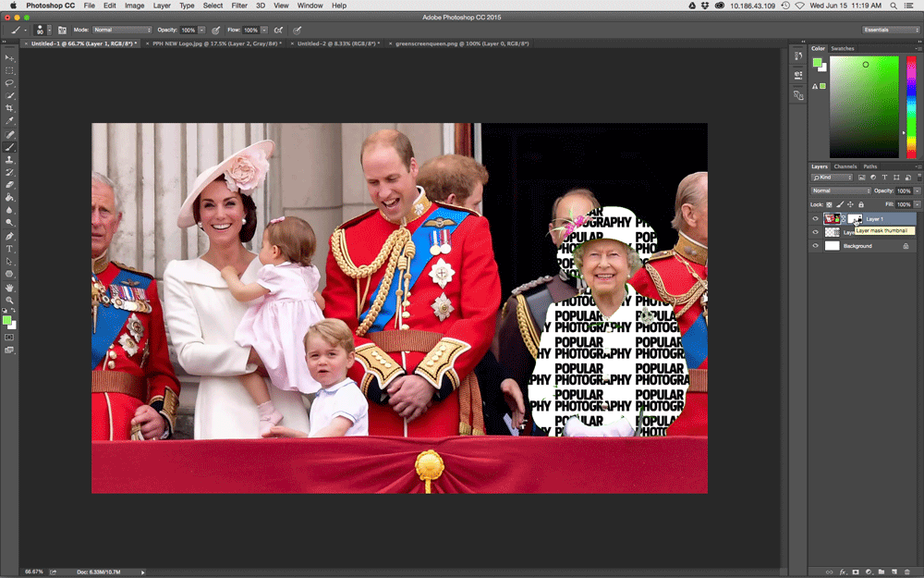Select the Lasso tool
This screenshot has height=578, width=924.
pos(9,83)
